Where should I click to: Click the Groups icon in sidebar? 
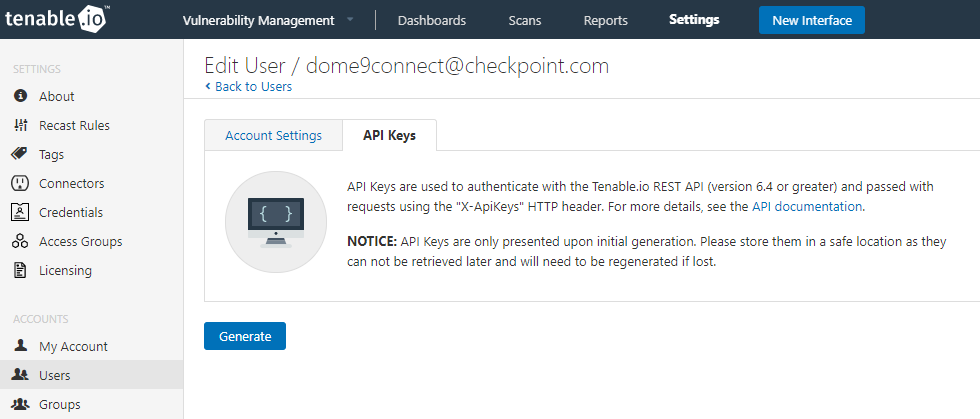click(x=21, y=404)
